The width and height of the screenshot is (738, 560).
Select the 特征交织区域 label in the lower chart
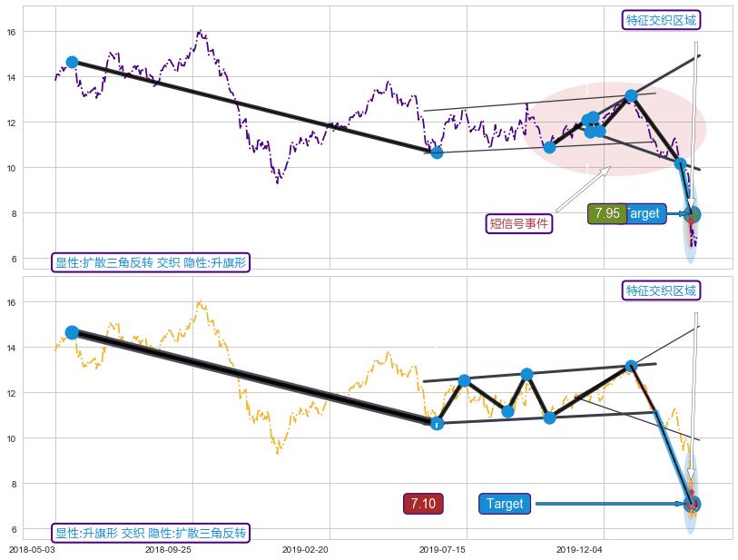click(663, 290)
